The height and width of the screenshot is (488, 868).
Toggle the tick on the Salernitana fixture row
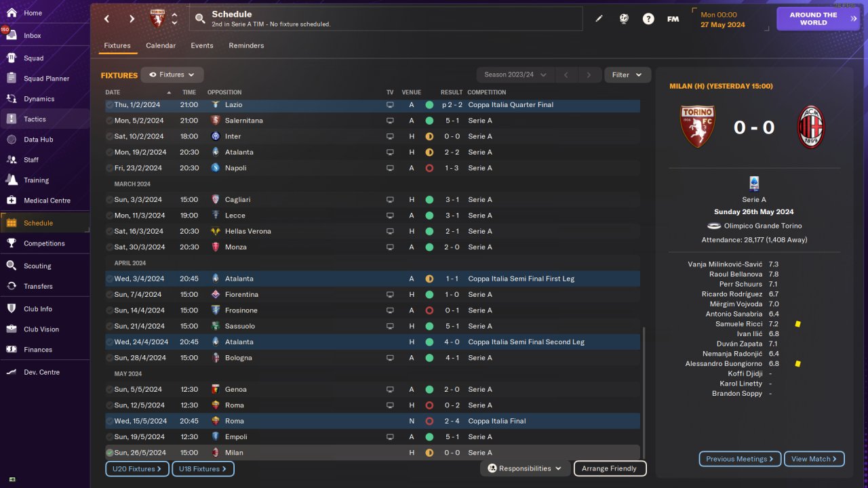point(109,121)
